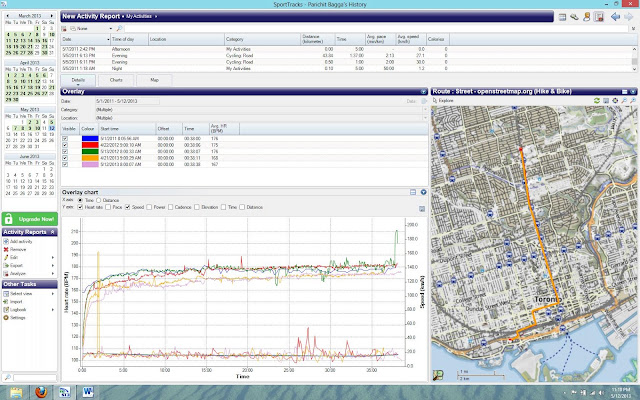Switch to the Details tab
640x400 pixels.
click(78, 80)
